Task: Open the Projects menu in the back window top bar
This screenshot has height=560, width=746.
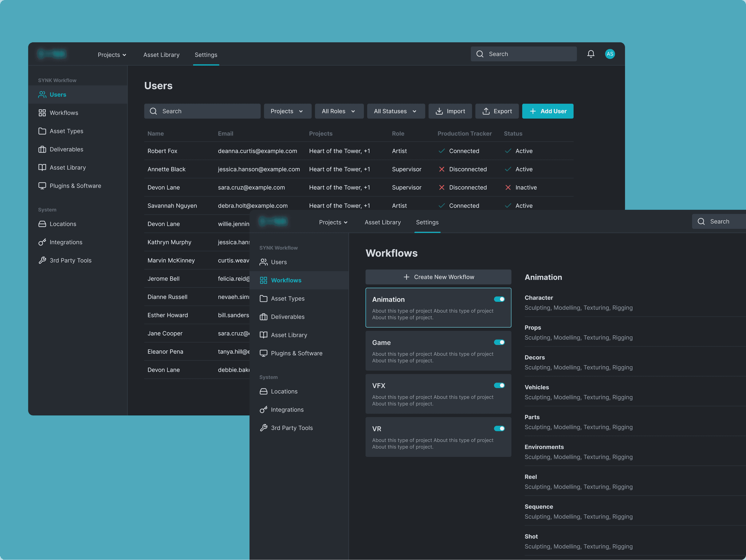Action: point(112,55)
